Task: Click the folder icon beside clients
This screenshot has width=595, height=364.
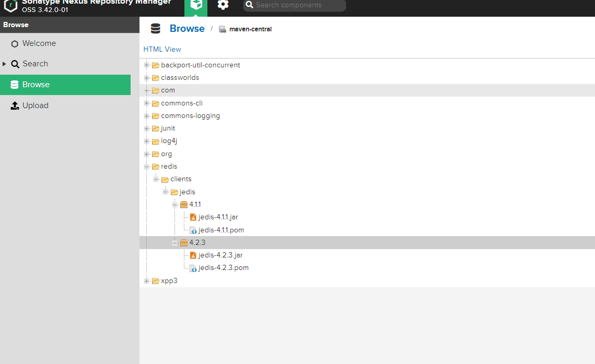Action: pos(165,179)
